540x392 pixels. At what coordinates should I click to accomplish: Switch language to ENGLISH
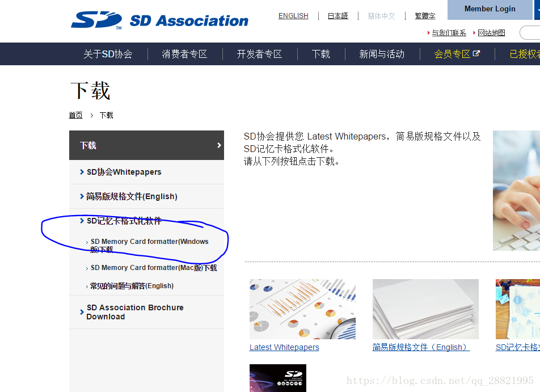pyautogui.click(x=293, y=16)
